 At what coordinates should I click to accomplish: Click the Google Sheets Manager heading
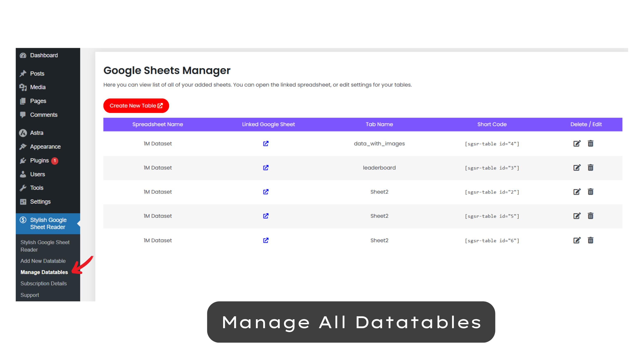click(167, 71)
